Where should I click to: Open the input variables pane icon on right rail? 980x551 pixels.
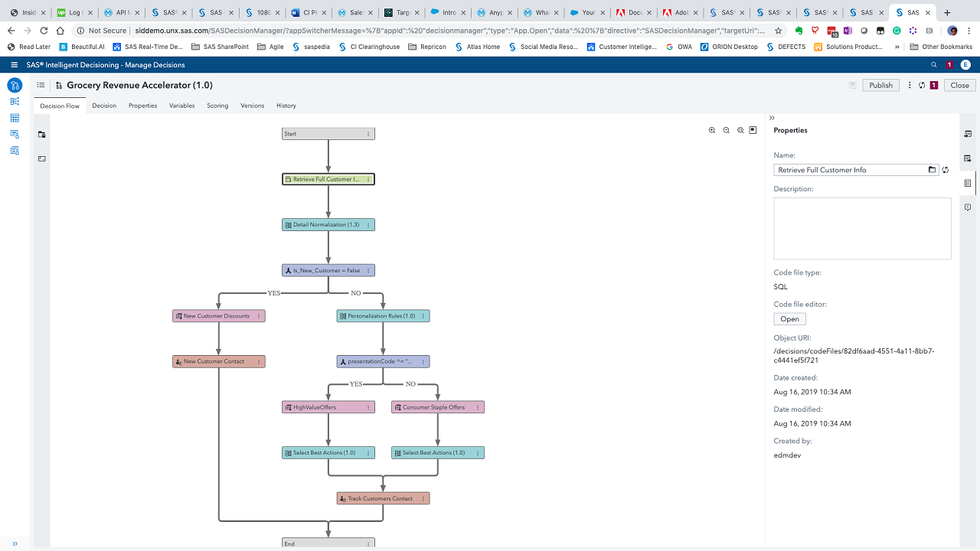click(968, 135)
